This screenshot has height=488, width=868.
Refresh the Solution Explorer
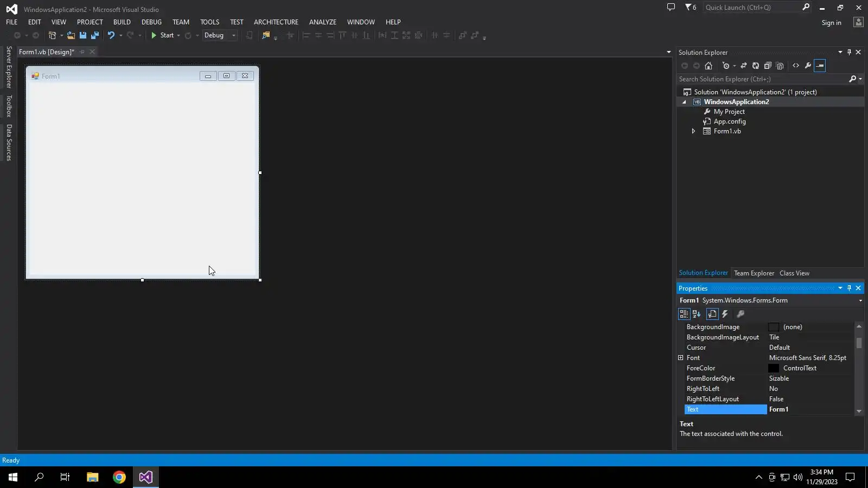click(x=756, y=66)
